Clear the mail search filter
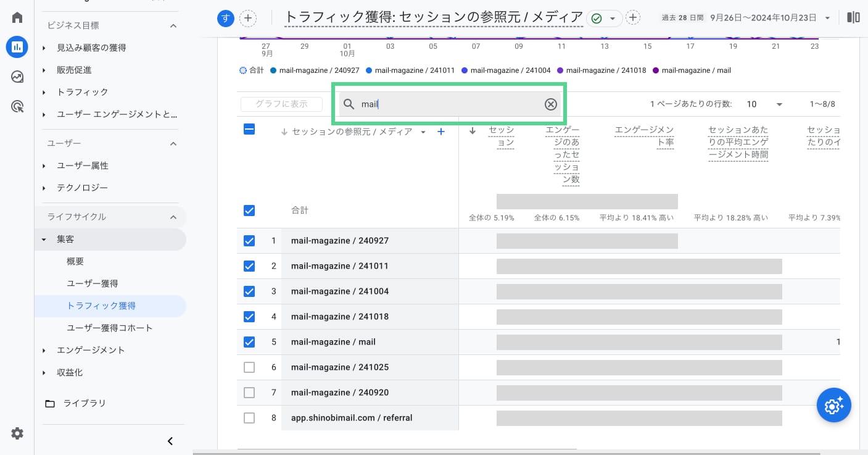The height and width of the screenshot is (455, 868). [550, 104]
